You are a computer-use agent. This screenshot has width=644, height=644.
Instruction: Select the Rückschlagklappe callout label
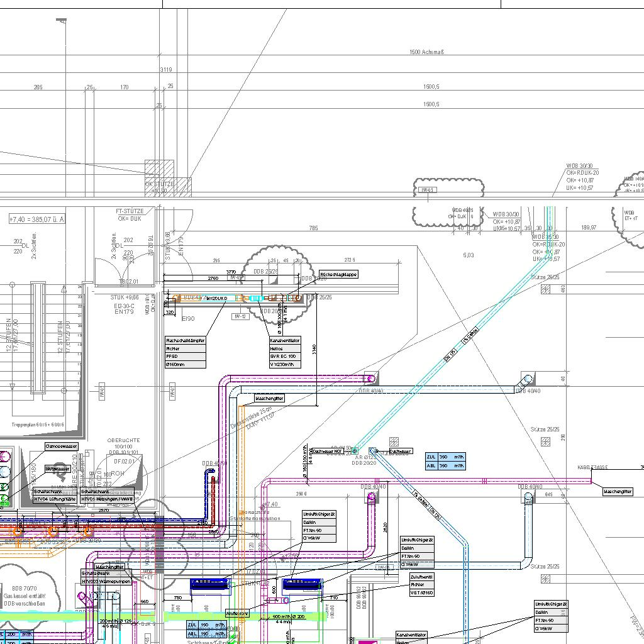338,275
